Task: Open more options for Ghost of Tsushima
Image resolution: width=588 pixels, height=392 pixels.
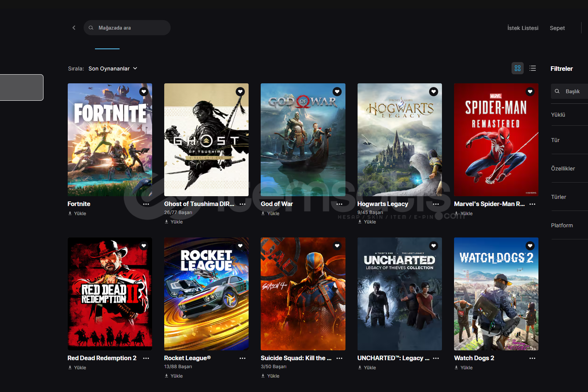Action: coord(243,204)
